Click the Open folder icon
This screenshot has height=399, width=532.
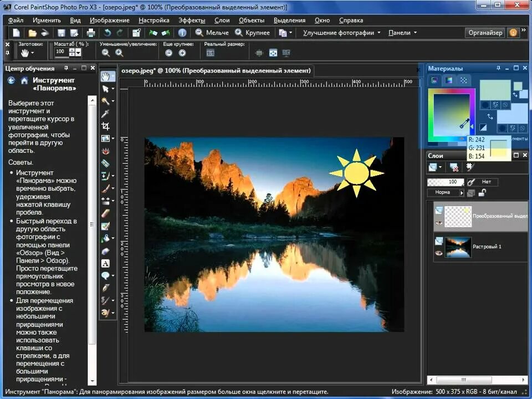32,33
